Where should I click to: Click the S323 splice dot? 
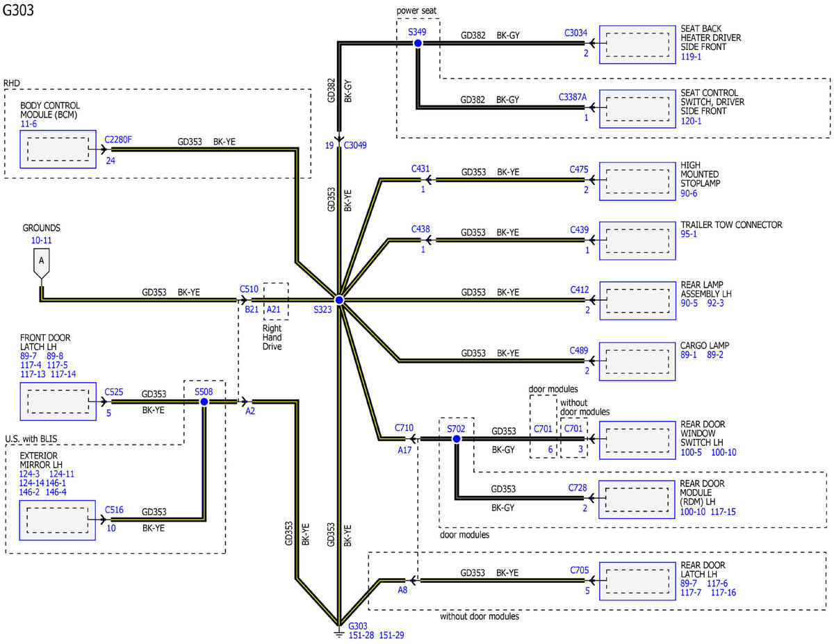tap(339, 299)
